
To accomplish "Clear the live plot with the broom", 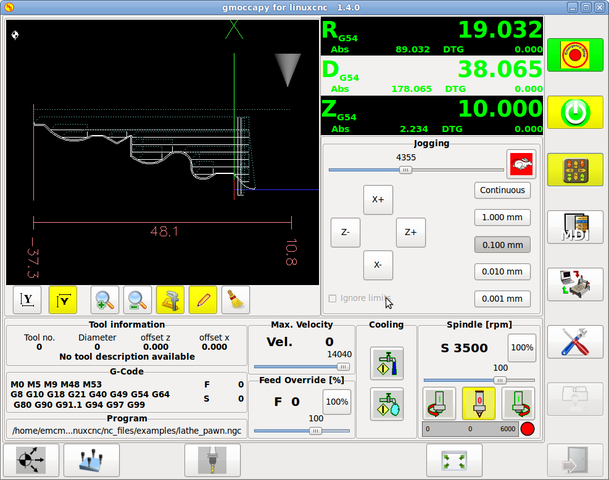I will pyautogui.click(x=235, y=299).
